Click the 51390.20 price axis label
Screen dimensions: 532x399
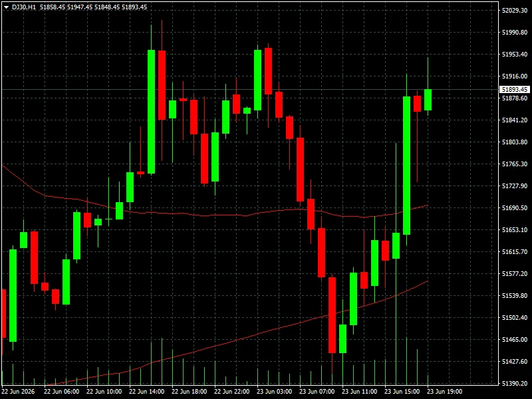pyautogui.click(x=515, y=383)
